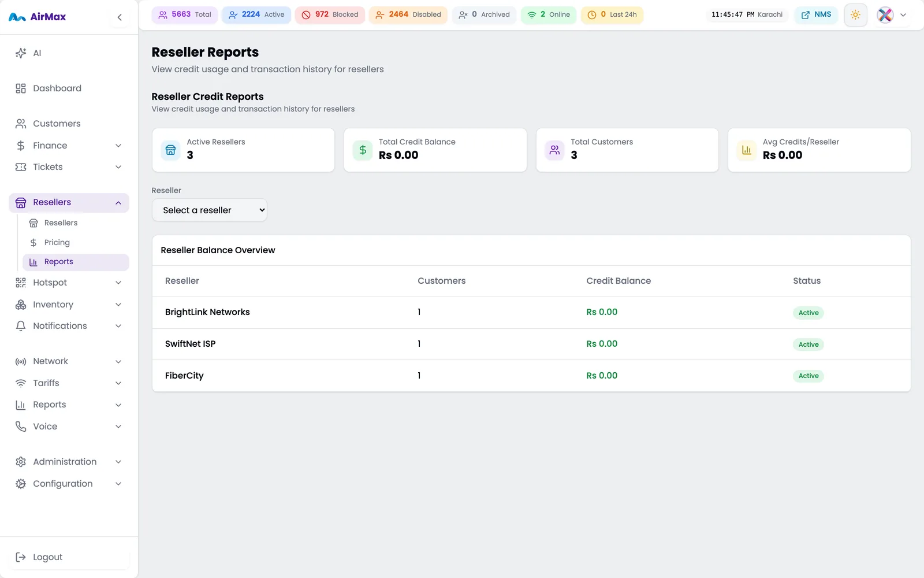Expand the Finance menu chevron
The image size is (924, 578).
pos(118,146)
